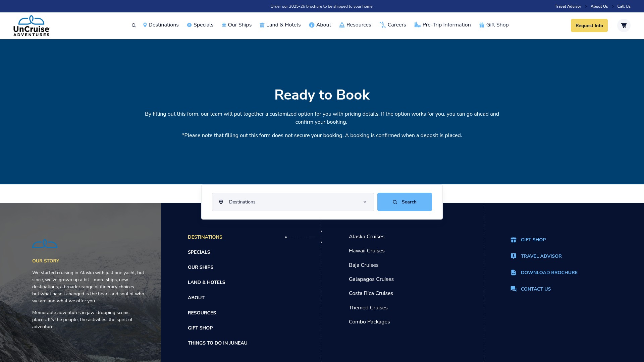Open the Call Us link in top bar
This screenshot has height=362, width=644.
point(624,6)
